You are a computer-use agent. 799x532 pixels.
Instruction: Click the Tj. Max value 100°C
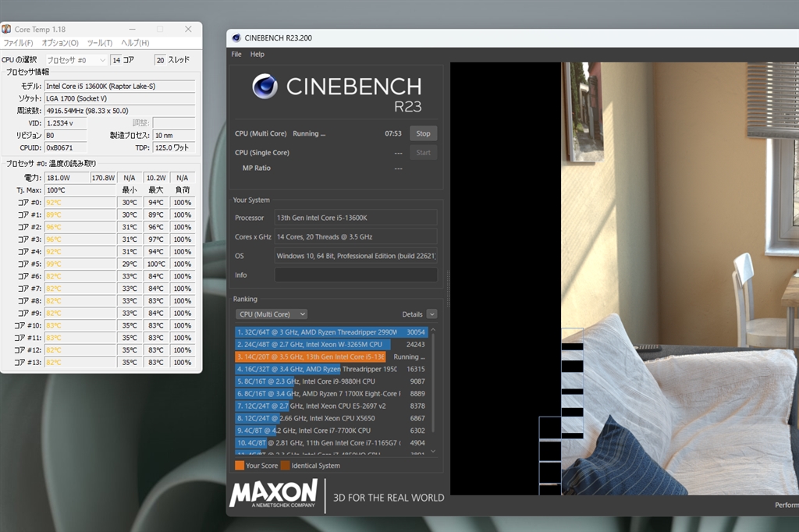(80, 190)
